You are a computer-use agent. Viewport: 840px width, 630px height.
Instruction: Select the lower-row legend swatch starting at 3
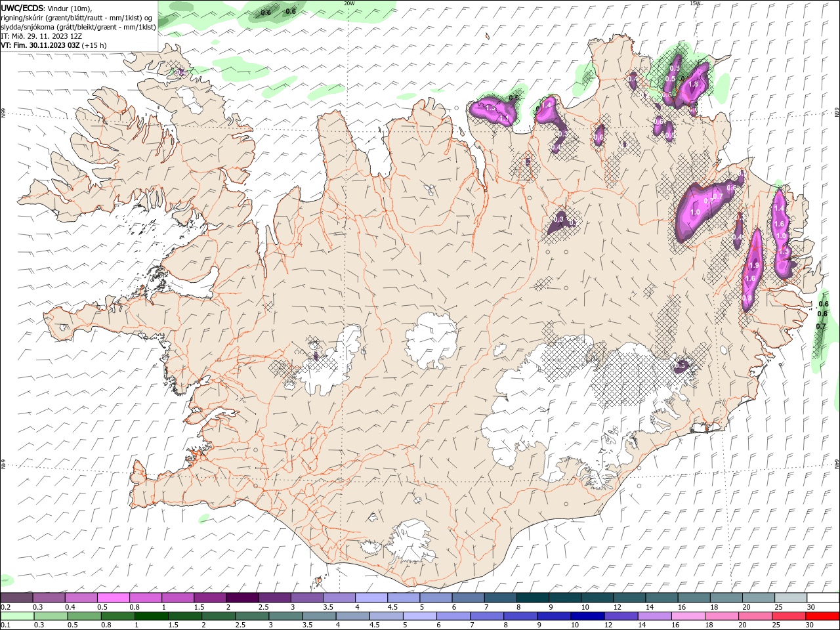pyautogui.click(x=285, y=616)
